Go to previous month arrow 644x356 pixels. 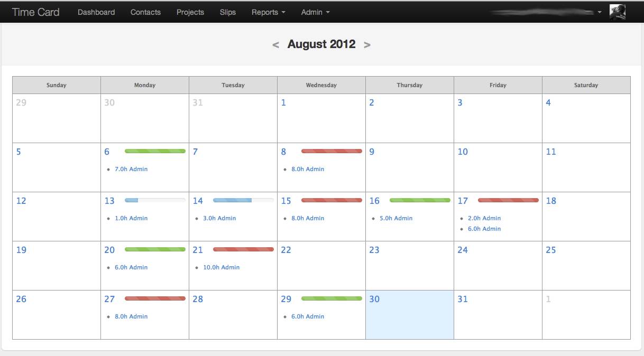click(x=275, y=45)
